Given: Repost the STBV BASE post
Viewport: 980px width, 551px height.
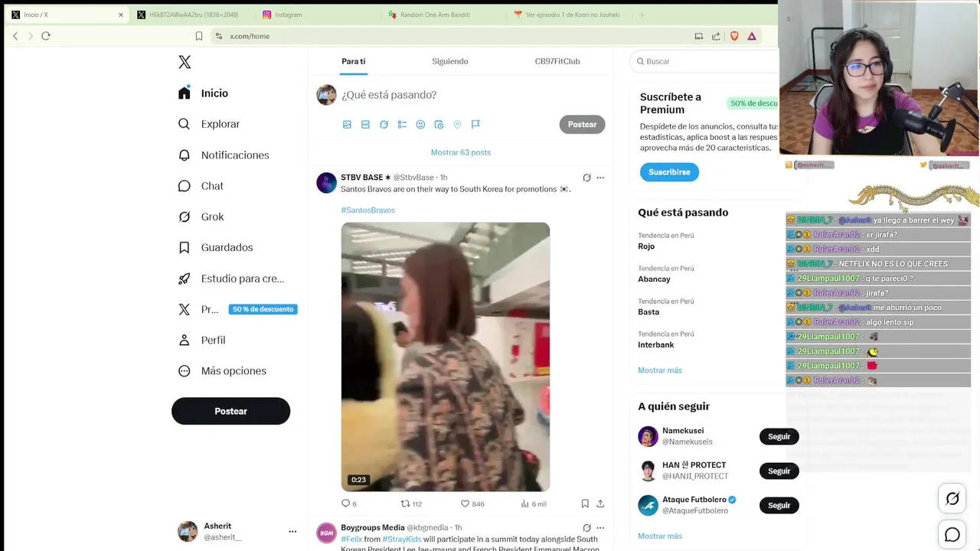Looking at the screenshot, I should (411, 504).
